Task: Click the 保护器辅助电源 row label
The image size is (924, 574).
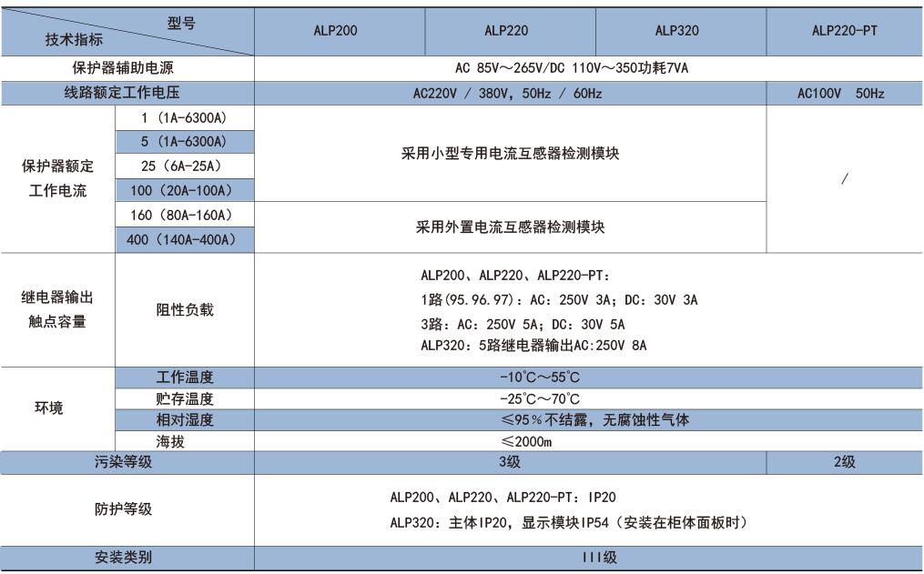Action: 127,68
